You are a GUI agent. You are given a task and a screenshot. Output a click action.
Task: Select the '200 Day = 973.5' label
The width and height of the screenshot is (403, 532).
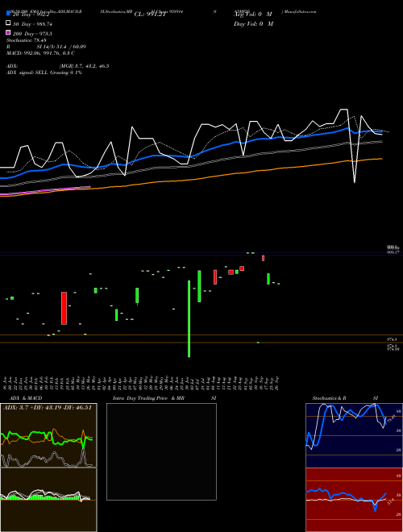(32, 34)
